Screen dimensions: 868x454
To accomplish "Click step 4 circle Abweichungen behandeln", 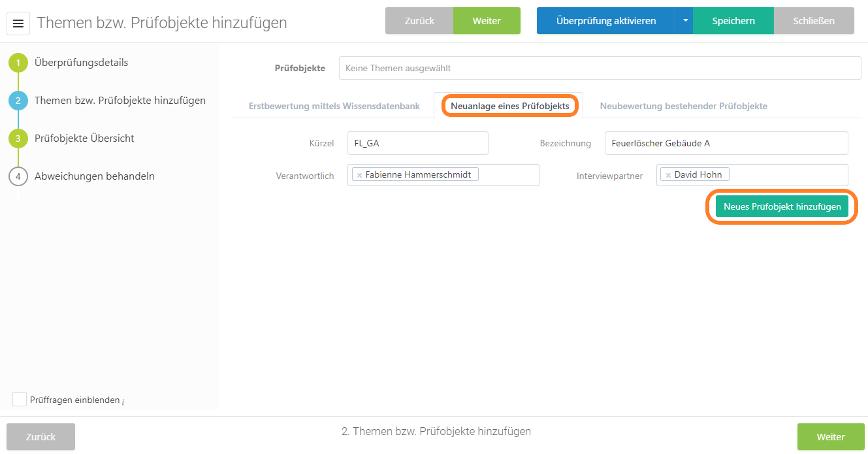I will click(x=18, y=176).
